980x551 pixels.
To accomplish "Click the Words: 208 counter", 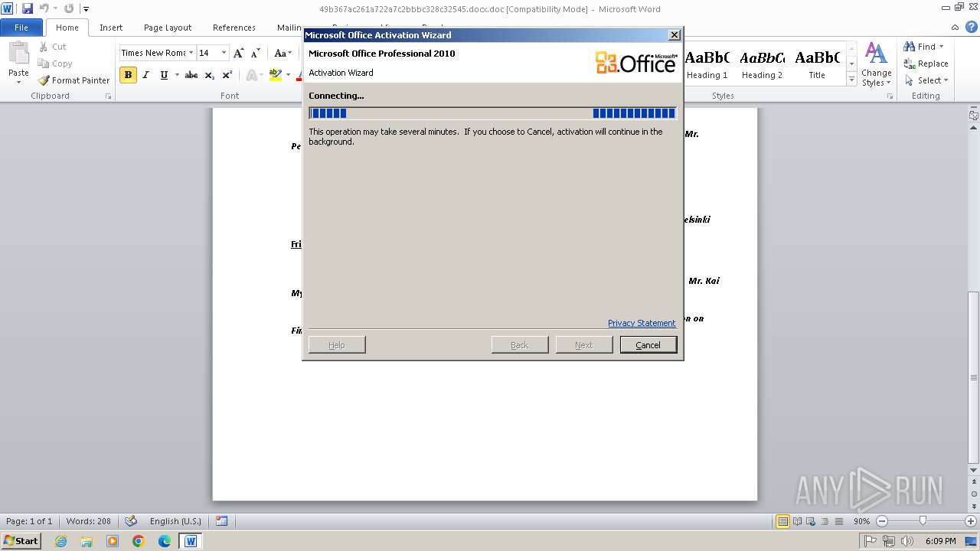I will (x=88, y=521).
